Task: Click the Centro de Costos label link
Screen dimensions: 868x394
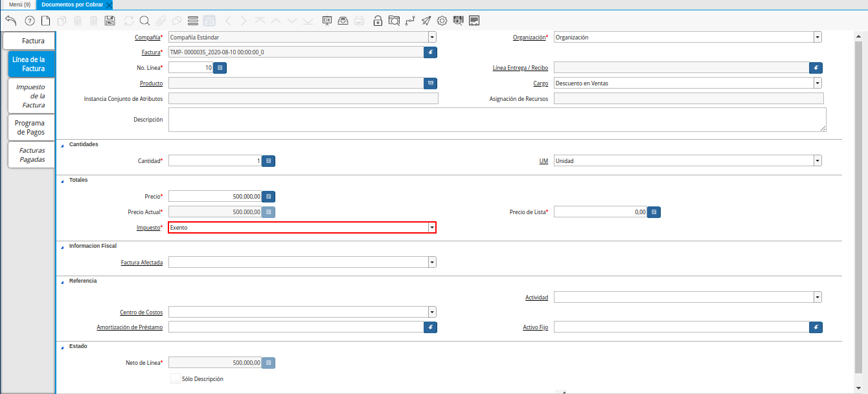Action: coord(141,312)
